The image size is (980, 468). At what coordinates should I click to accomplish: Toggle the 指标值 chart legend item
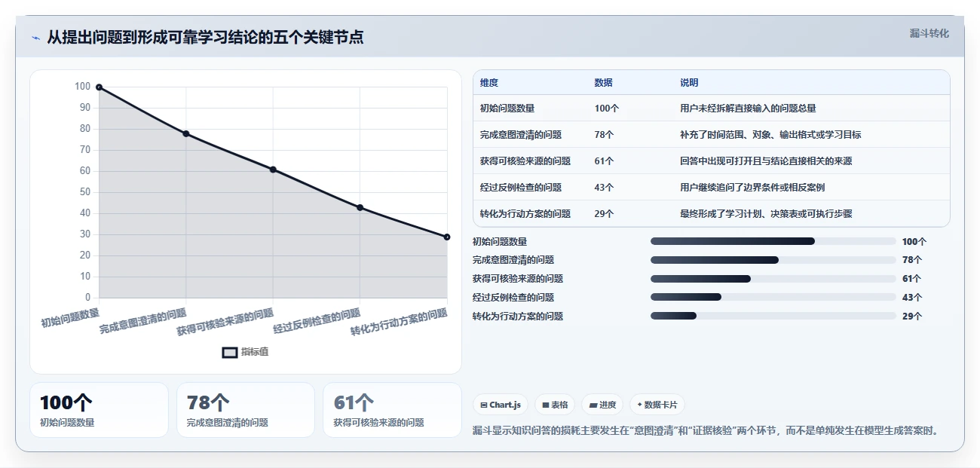pos(245,353)
